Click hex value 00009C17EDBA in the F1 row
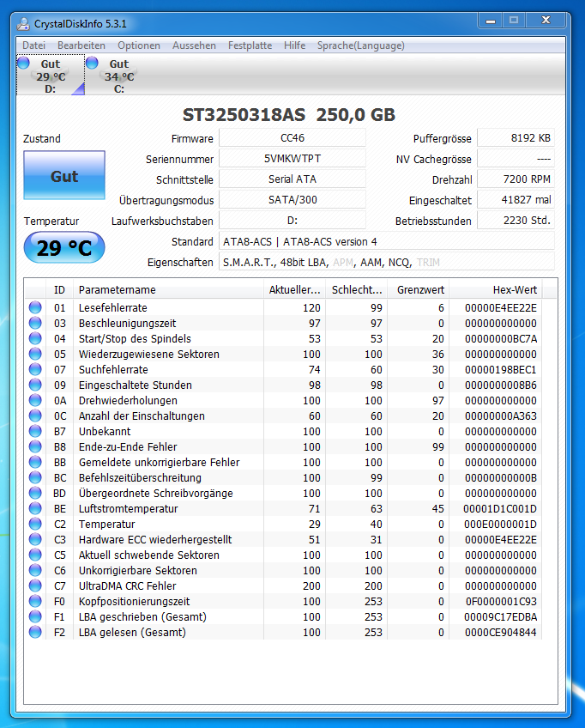 [x=501, y=616]
